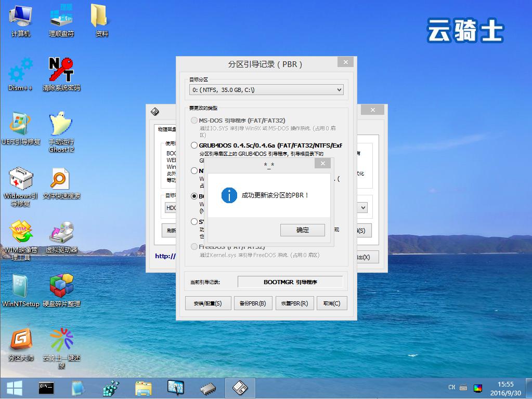
Task: Select the BOOTMGR 引导程序 radio option
Action: click(193, 196)
